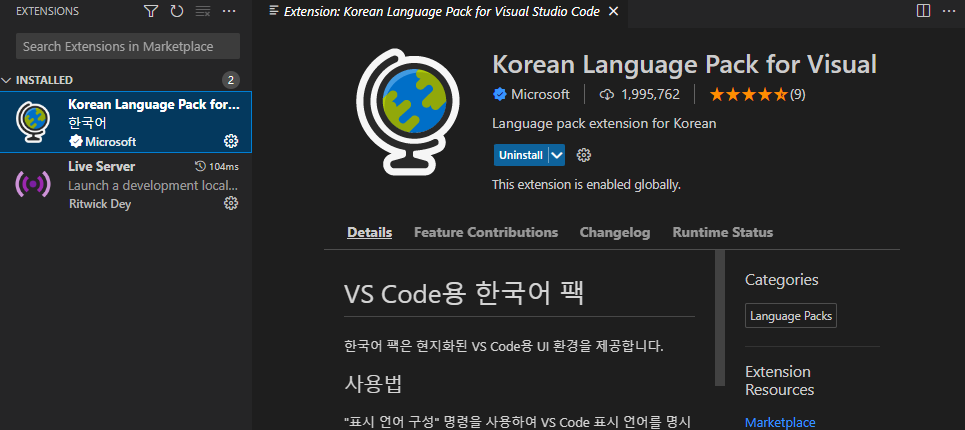Click the VS Code용 한국어 팩 heading
This screenshot has width=965, height=430.
[463, 294]
